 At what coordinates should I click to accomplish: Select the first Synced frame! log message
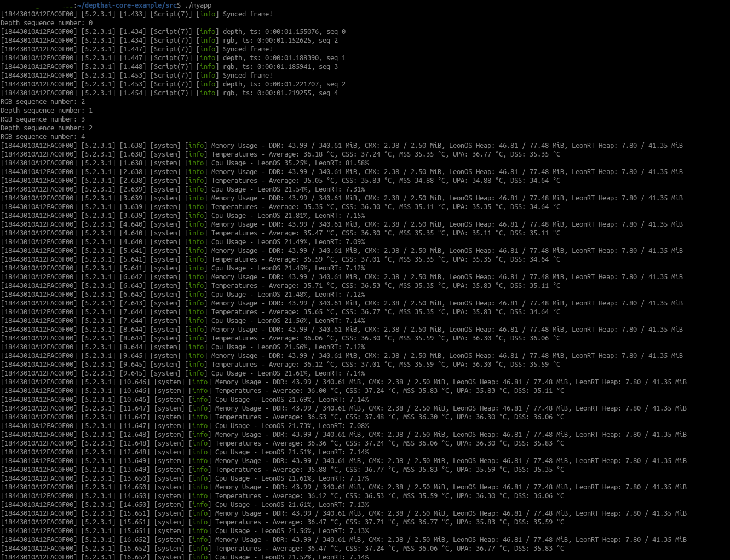click(246, 14)
